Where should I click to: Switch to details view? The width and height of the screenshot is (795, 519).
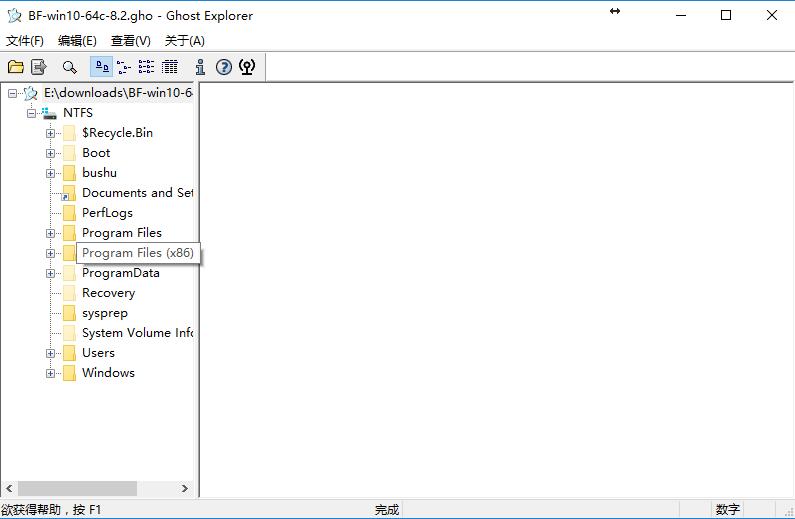(x=170, y=67)
